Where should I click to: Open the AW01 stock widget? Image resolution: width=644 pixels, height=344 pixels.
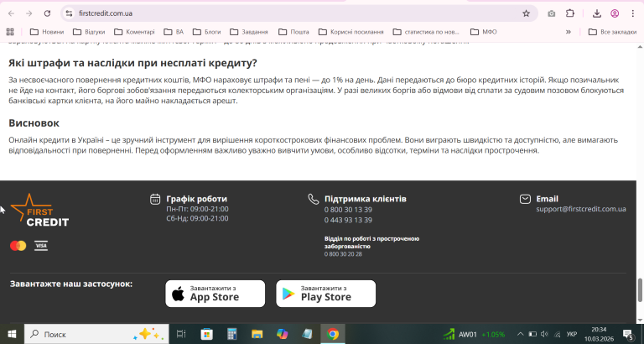[x=475, y=334]
